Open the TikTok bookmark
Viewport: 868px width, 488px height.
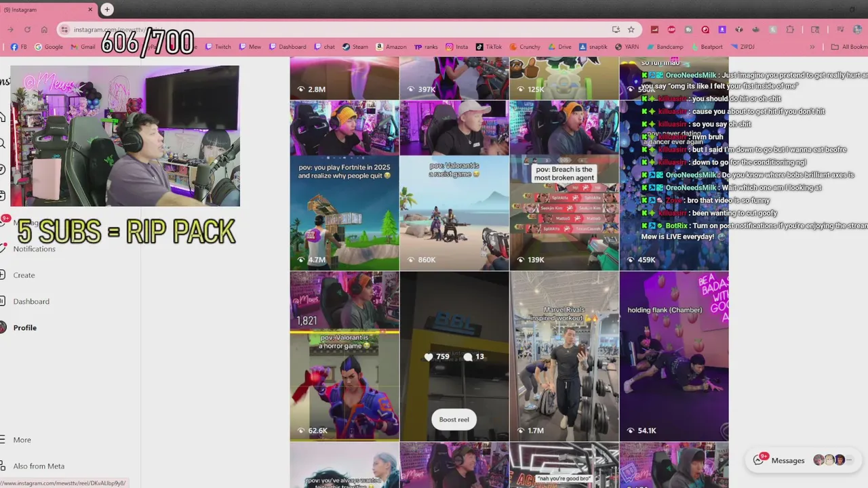tap(489, 47)
